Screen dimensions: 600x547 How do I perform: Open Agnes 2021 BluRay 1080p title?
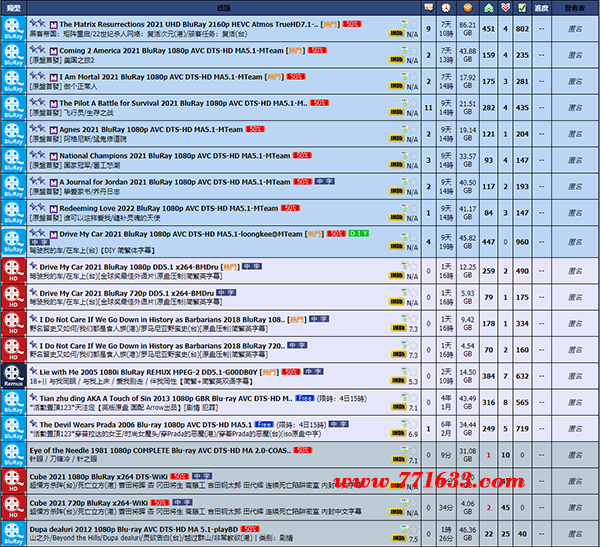(151, 129)
